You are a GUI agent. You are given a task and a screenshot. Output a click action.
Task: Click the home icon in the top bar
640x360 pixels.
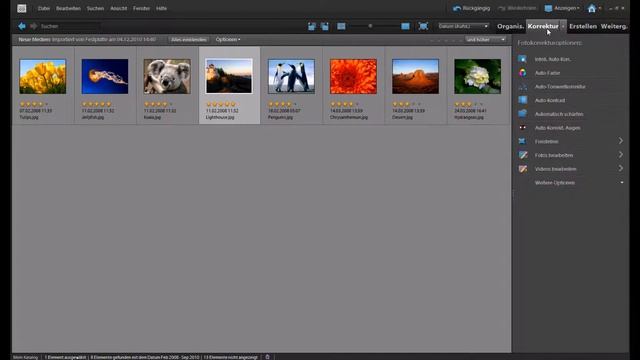pyautogui.click(x=592, y=8)
